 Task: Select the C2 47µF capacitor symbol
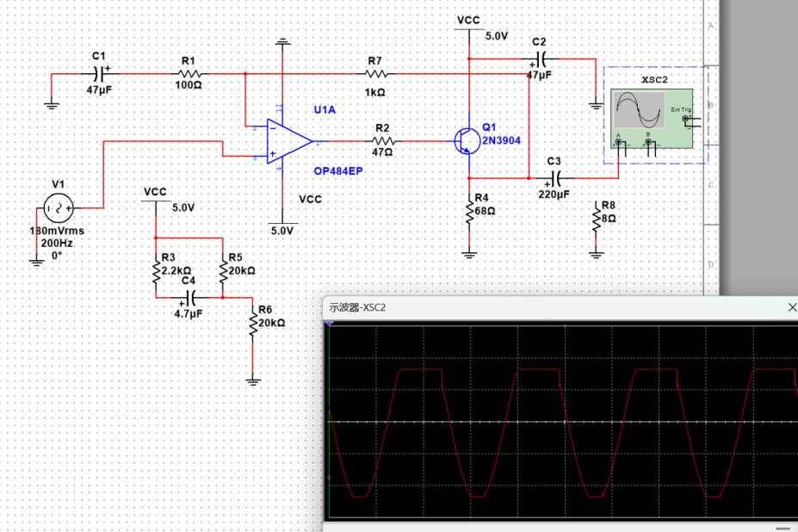tap(541, 59)
